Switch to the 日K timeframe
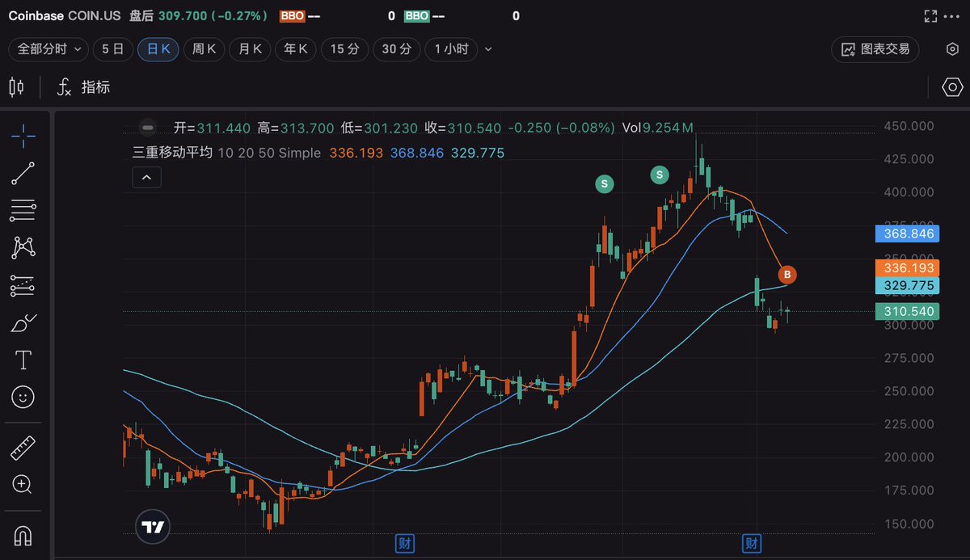This screenshot has width=970, height=560. pos(158,49)
